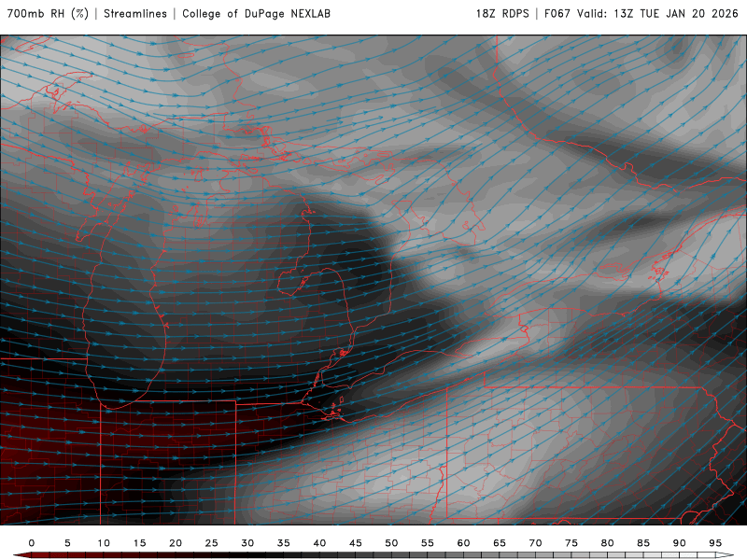Click the colorbar label "0"
Image resolution: width=747 pixels, height=560 pixels.
[32, 543]
